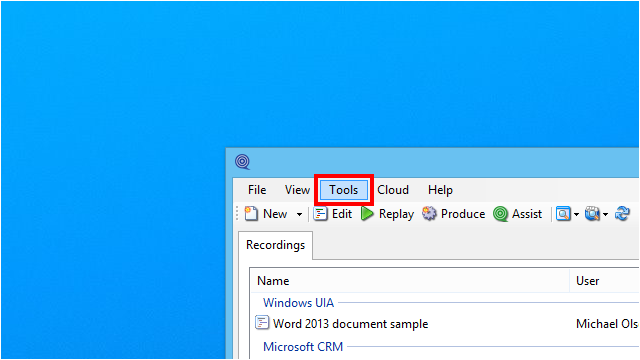Click the Assist button label
The height and width of the screenshot is (360, 640).
[x=527, y=214]
